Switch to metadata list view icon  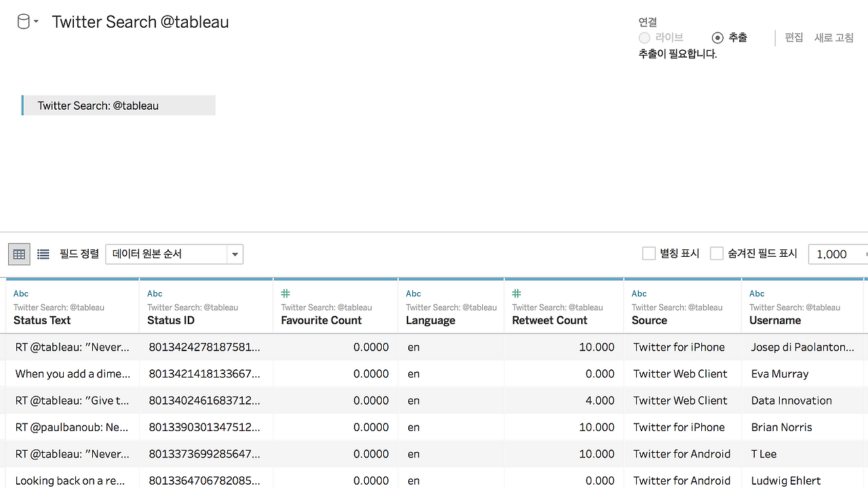[x=43, y=254]
